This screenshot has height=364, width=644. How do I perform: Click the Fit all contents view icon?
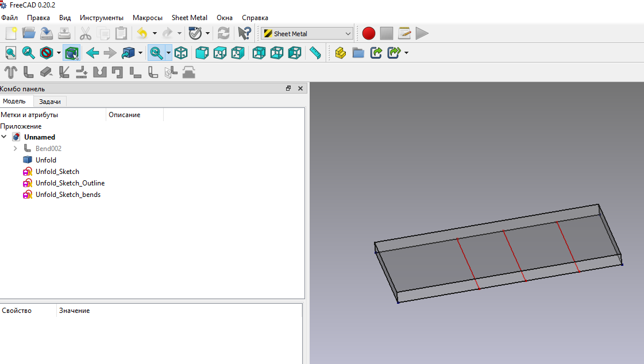(10, 53)
